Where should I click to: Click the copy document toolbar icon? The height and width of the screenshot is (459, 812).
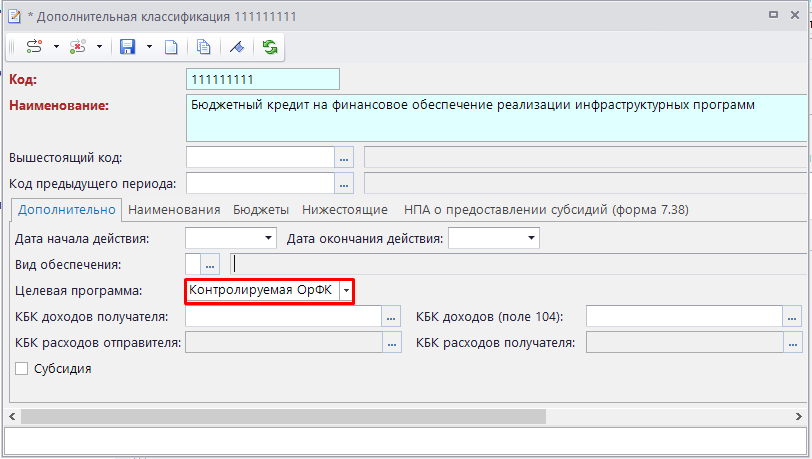pyautogui.click(x=204, y=47)
